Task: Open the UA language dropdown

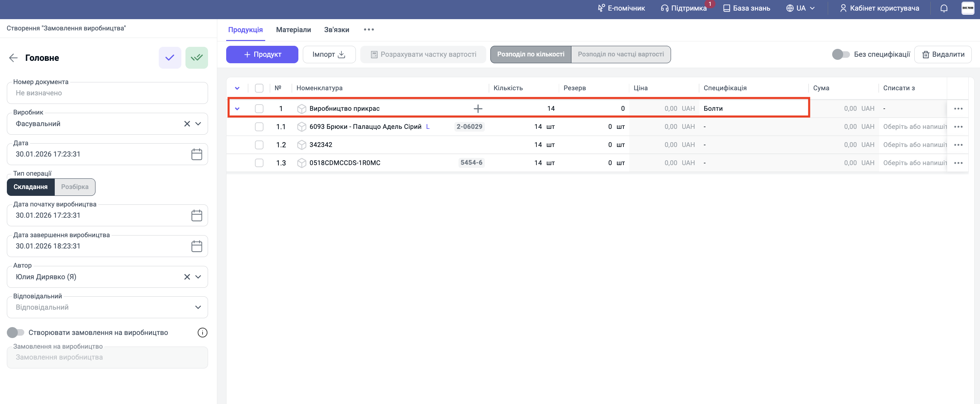Action: [x=800, y=8]
